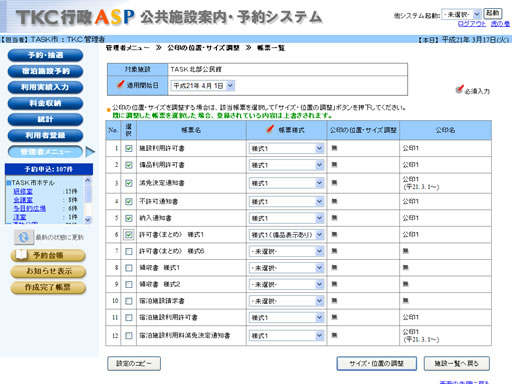Click the arrow beside 管理者メニュー
Image resolution: width=512 pixels, height=384 pixels.
pyautogui.click(x=90, y=152)
